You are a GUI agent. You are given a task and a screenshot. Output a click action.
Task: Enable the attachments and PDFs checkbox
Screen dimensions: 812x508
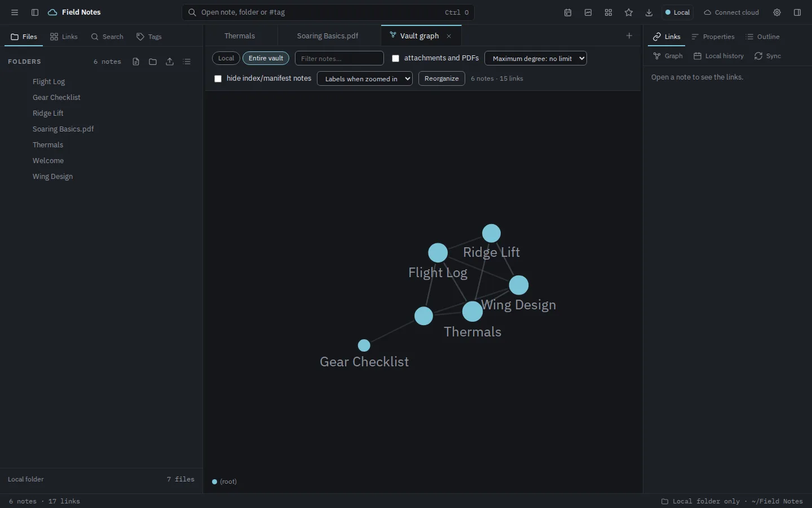click(396, 58)
